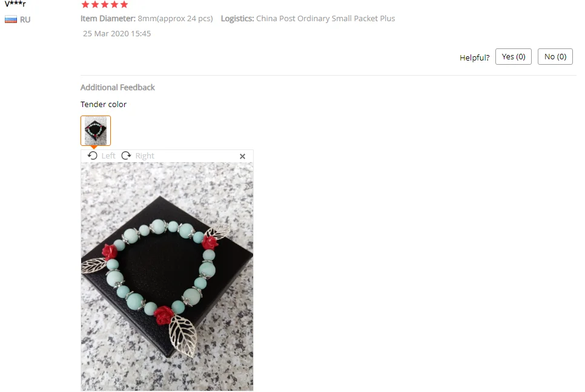Viewport: 585px width, 392px height.
Task: Click the Russian flag icon
Action: [11, 19]
